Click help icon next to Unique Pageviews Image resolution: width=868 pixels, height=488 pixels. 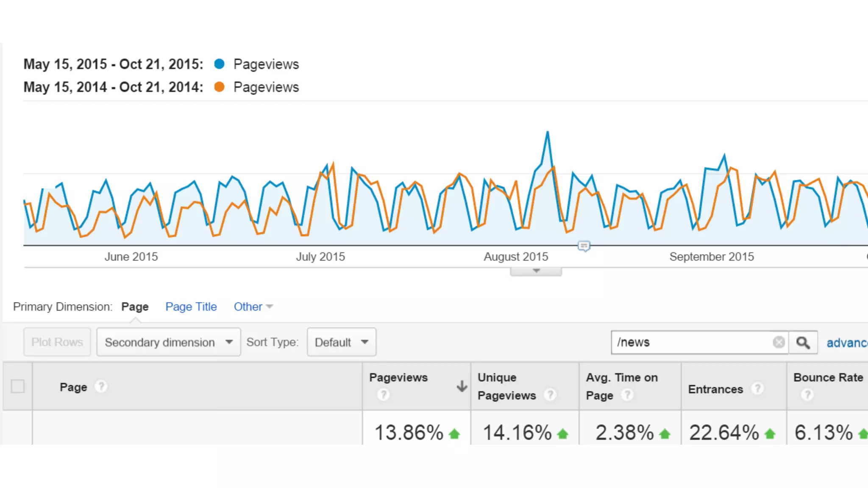[x=550, y=395]
